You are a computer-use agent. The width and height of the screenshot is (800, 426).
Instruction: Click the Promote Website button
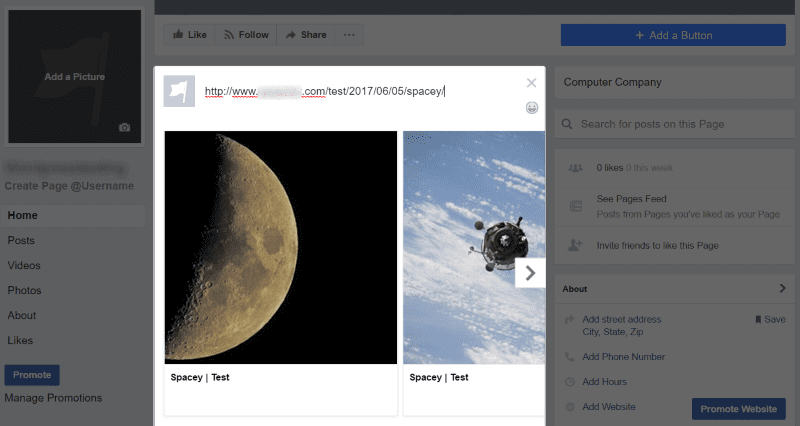pyautogui.click(x=738, y=409)
